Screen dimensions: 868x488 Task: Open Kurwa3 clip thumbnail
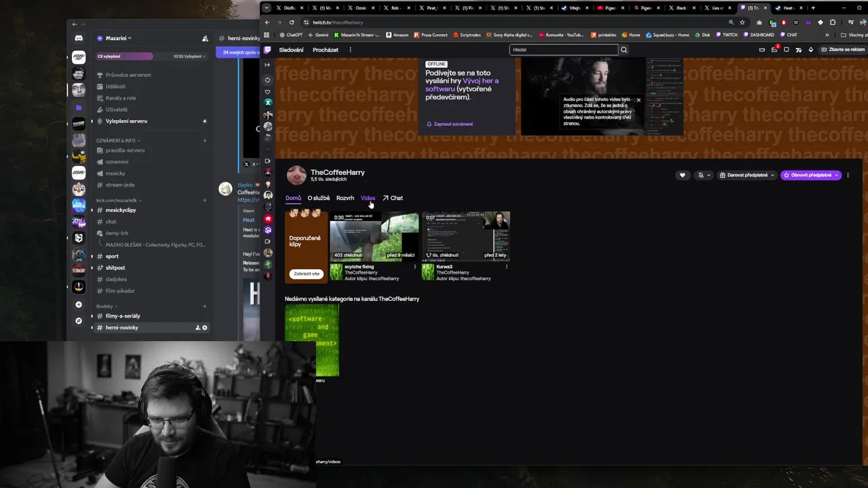pos(466,237)
